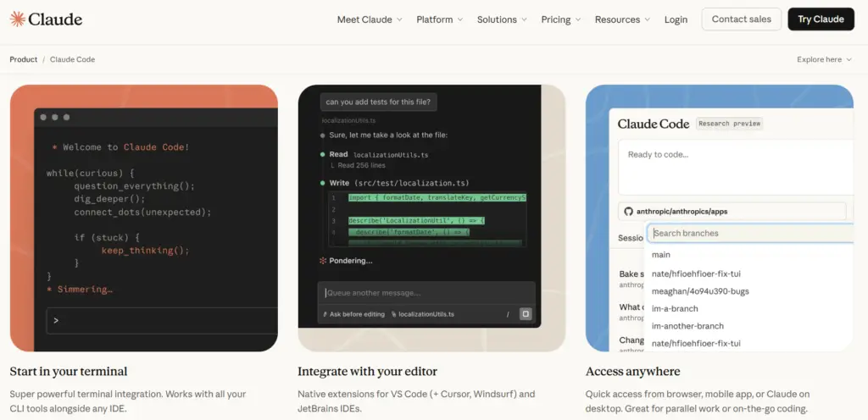
Task: Open the Product breadcrumb link
Action: (x=23, y=59)
